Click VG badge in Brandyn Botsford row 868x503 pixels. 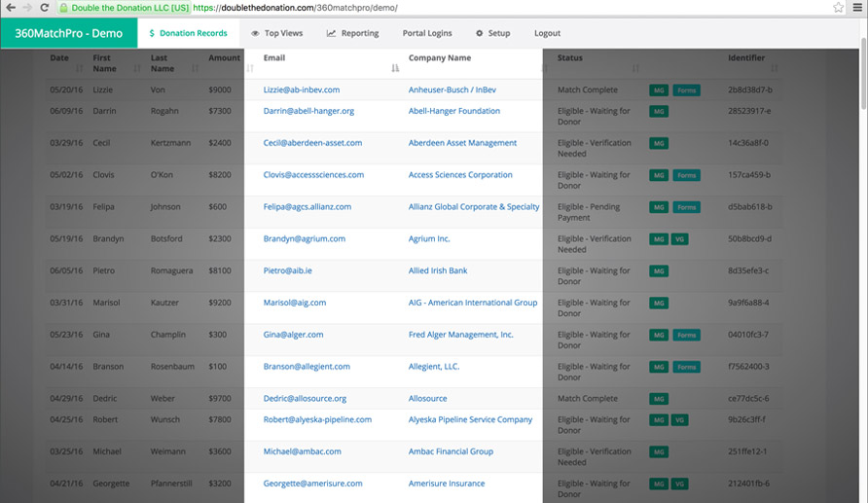[x=680, y=239]
